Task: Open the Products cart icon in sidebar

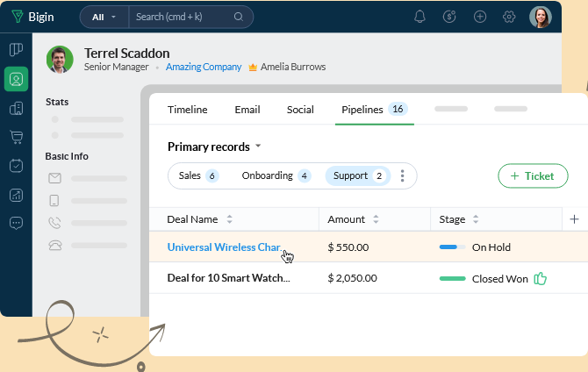Action: [16, 137]
